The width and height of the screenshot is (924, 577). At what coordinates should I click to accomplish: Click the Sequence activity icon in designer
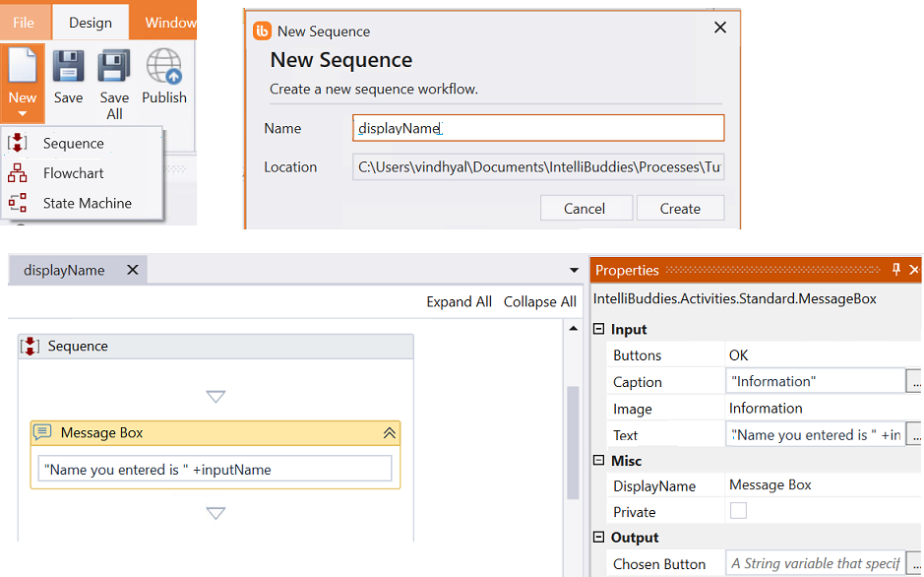30,346
